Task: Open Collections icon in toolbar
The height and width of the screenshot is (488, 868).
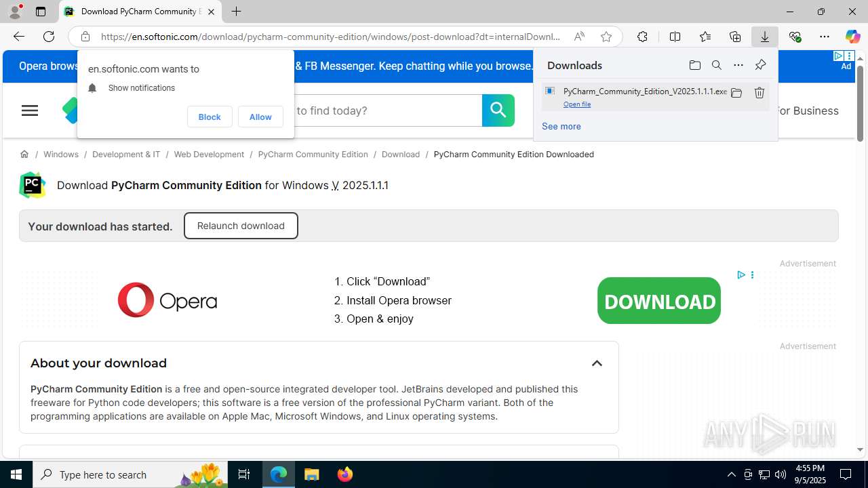Action: point(735,37)
